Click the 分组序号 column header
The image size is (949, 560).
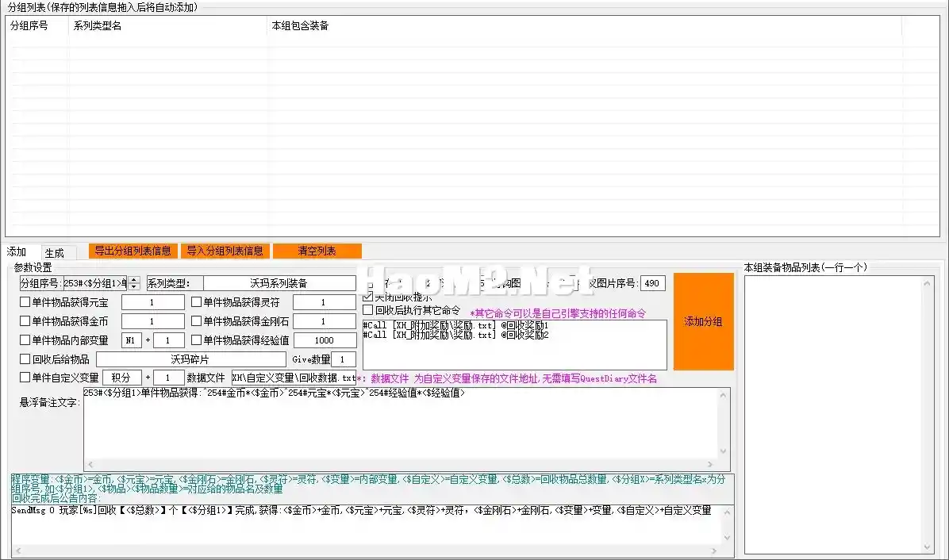pyautogui.click(x=37, y=26)
